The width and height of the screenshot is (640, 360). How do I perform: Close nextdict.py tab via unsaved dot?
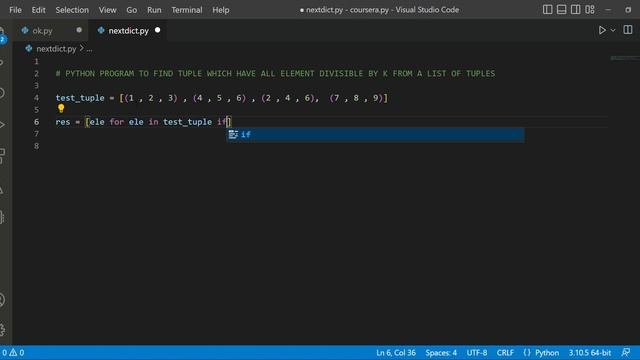158,30
